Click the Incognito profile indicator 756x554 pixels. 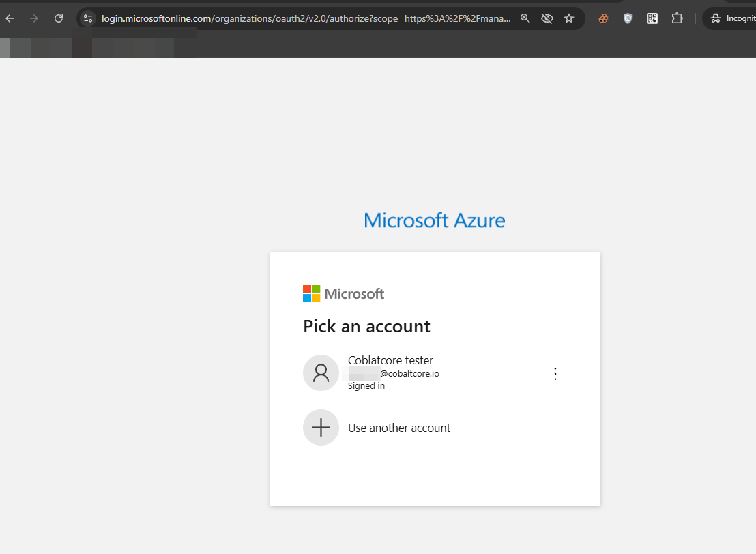tap(731, 18)
